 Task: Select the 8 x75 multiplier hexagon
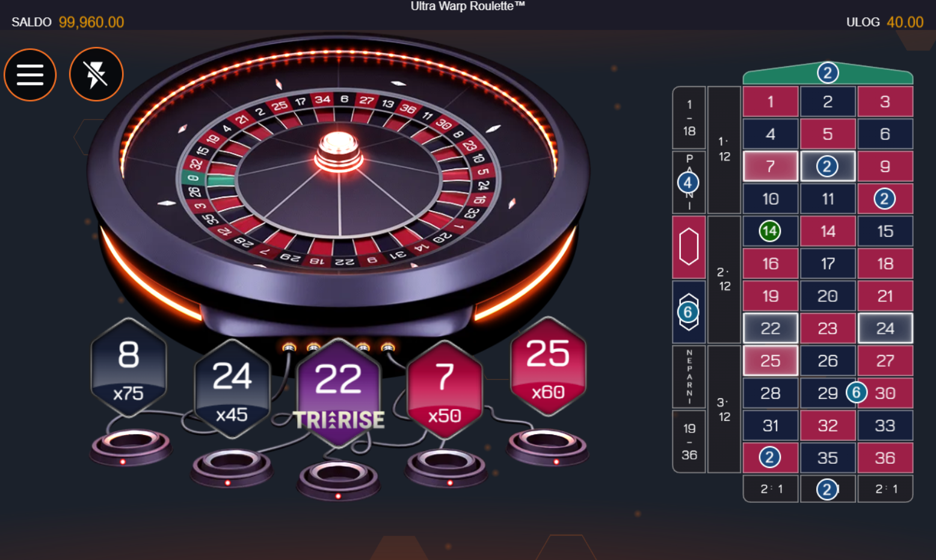tap(129, 368)
